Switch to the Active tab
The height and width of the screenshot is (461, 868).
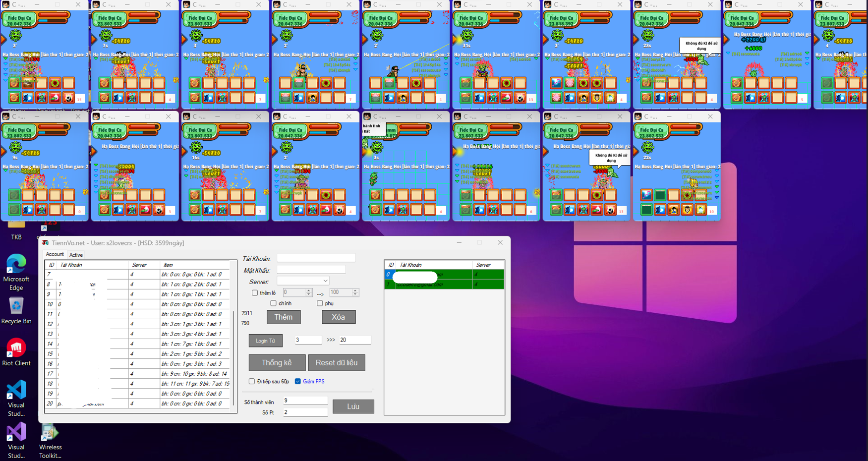[x=76, y=255]
